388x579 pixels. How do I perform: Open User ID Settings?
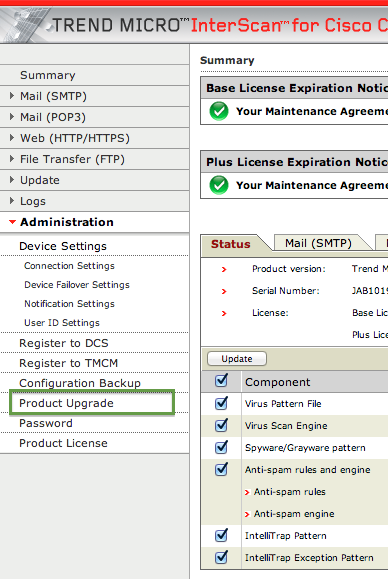pos(62,323)
